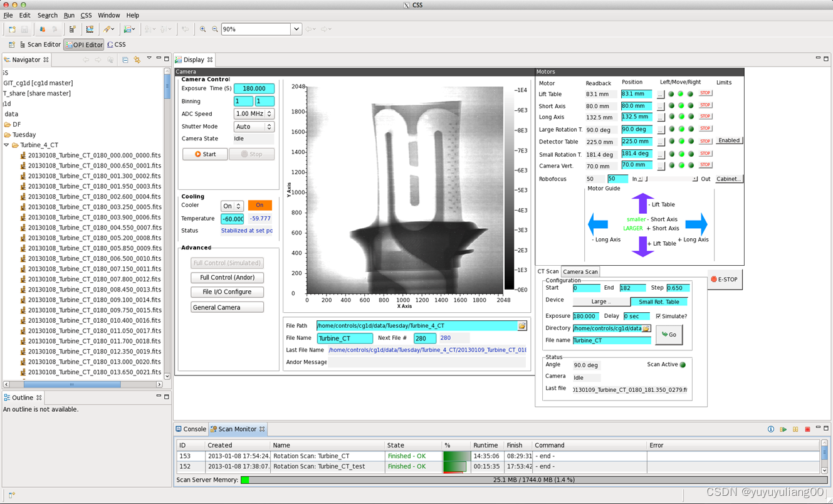833x504 pixels.
Task: Click the resume scan icon in Scan Monitor
Action: coord(783,429)
